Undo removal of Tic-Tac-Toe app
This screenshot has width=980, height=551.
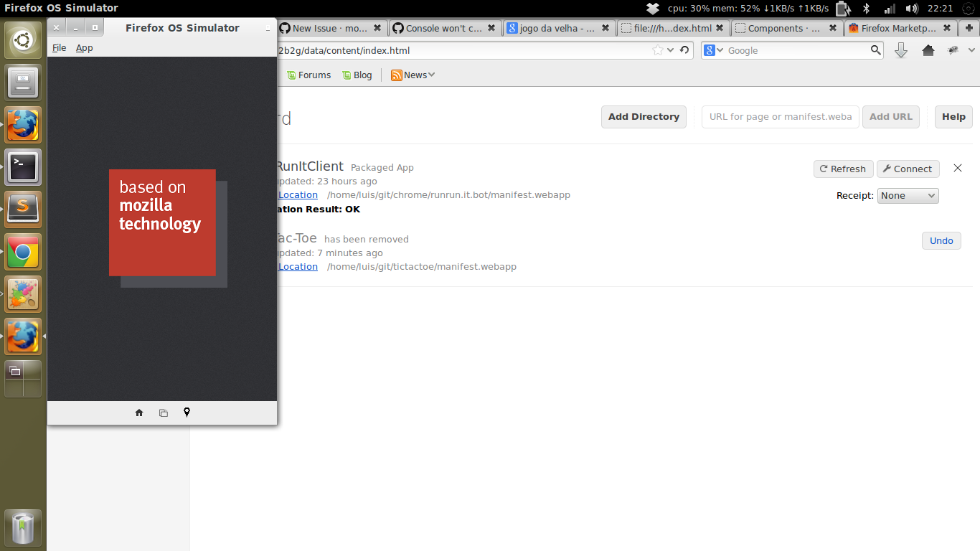coord(941,240)
